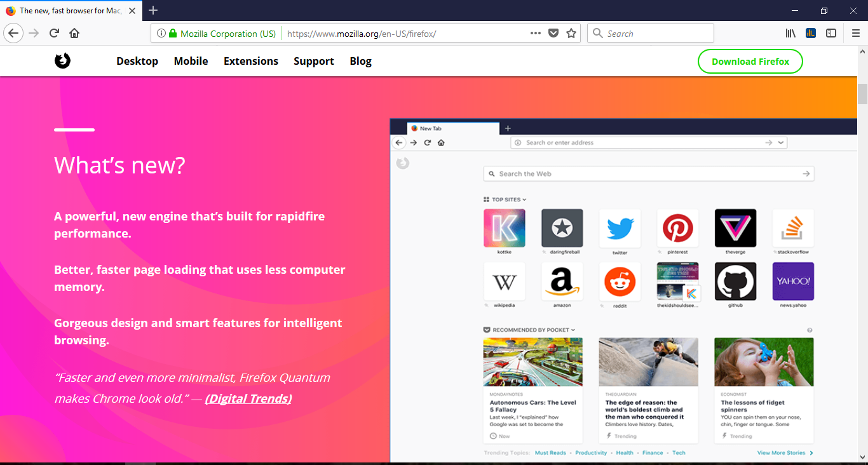Open the page actions overflow menu

(x=535, y=32)
